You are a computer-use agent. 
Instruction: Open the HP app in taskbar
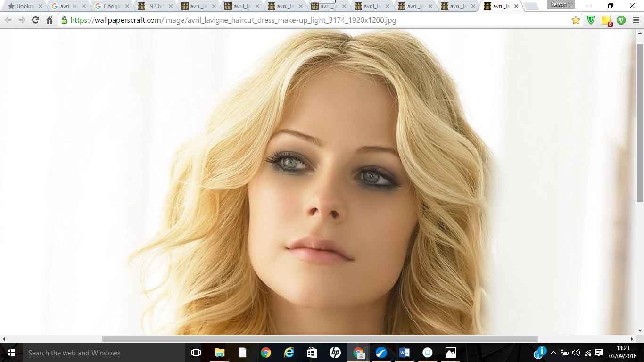pos(335,353)
